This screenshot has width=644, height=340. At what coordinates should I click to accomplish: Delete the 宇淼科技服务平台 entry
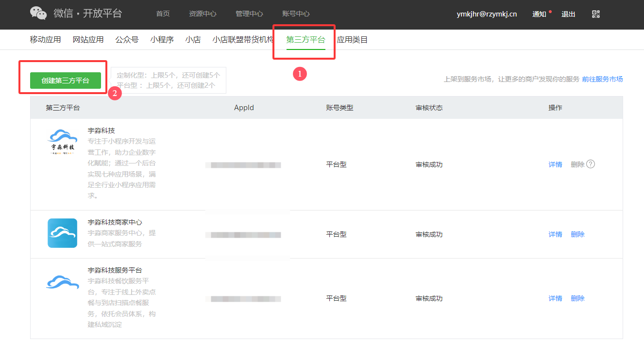pos(577,298)
